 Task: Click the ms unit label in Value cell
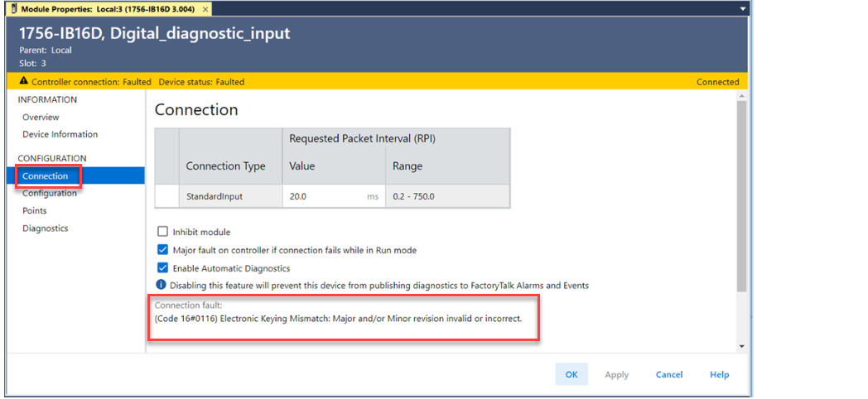pyautogui.click(x=373, y=196)
